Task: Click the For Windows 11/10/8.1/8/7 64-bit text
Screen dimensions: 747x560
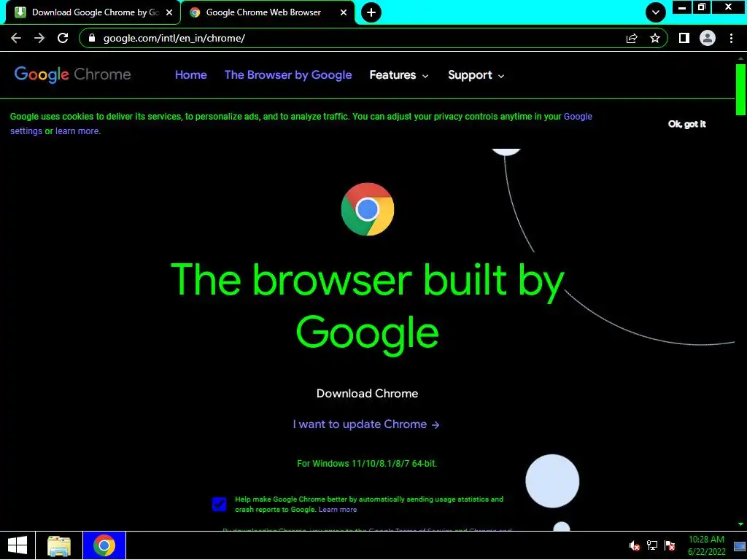Action: (x=367, y=463)
